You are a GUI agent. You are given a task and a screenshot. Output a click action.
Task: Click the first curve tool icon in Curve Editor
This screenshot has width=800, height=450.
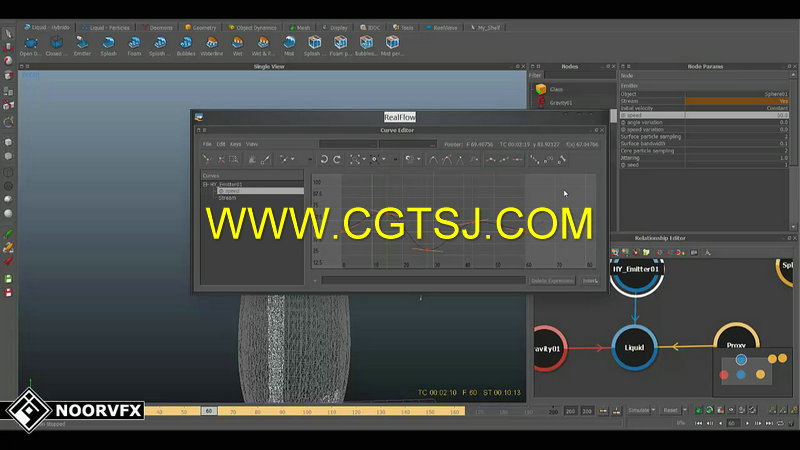click(x=206, y=160)
